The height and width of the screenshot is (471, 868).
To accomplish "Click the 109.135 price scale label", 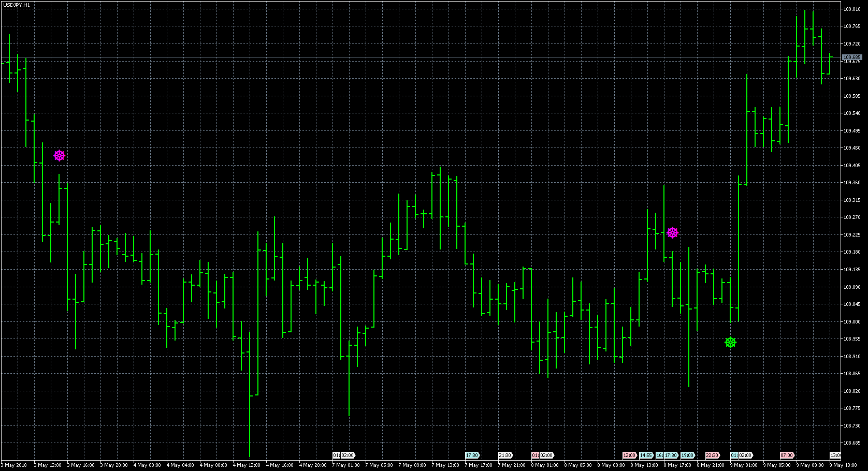I will (x=852, y=269).
